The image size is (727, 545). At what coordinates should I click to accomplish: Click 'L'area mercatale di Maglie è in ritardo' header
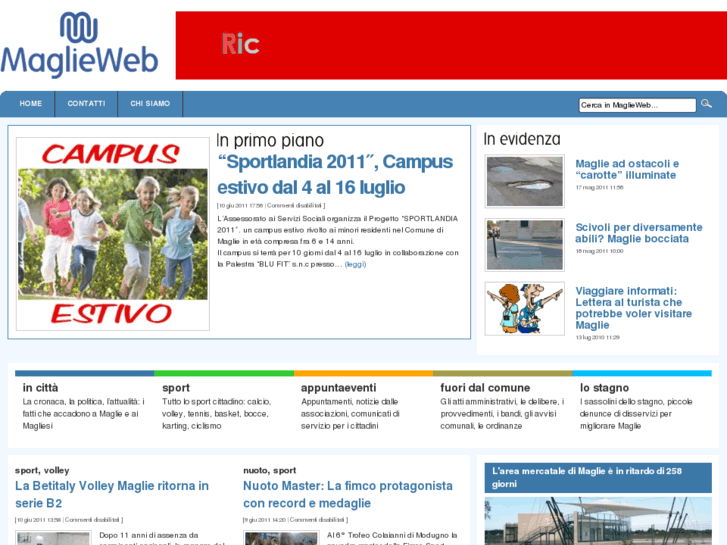(x=598, y=477)
